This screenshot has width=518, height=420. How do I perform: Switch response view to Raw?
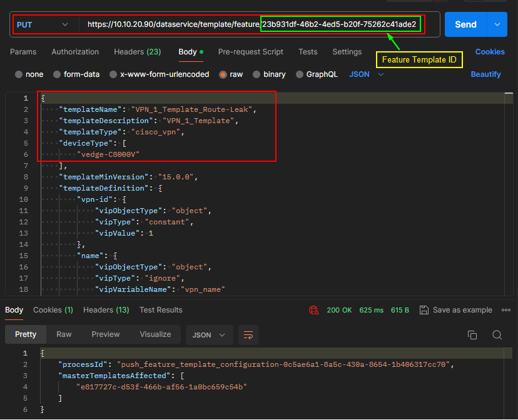64,334
